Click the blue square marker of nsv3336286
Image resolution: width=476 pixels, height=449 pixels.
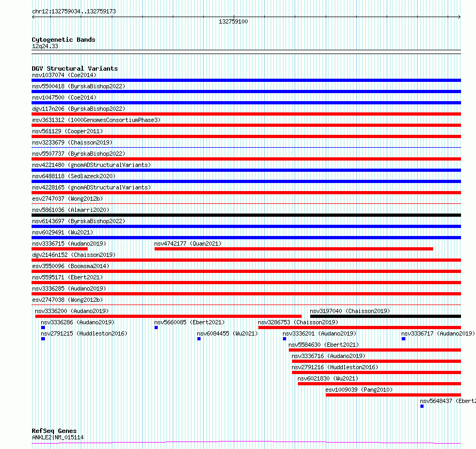click(x=43, y=328)
